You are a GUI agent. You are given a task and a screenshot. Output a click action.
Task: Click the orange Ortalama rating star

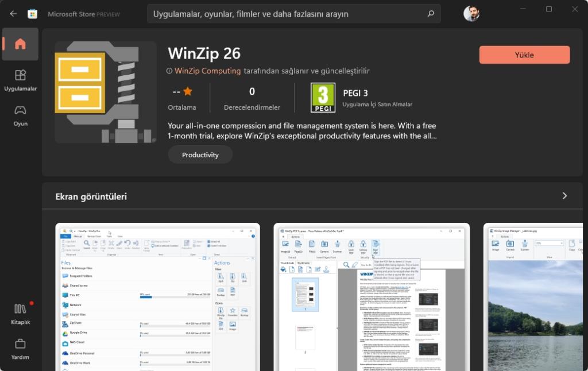[x=188, y=91]
